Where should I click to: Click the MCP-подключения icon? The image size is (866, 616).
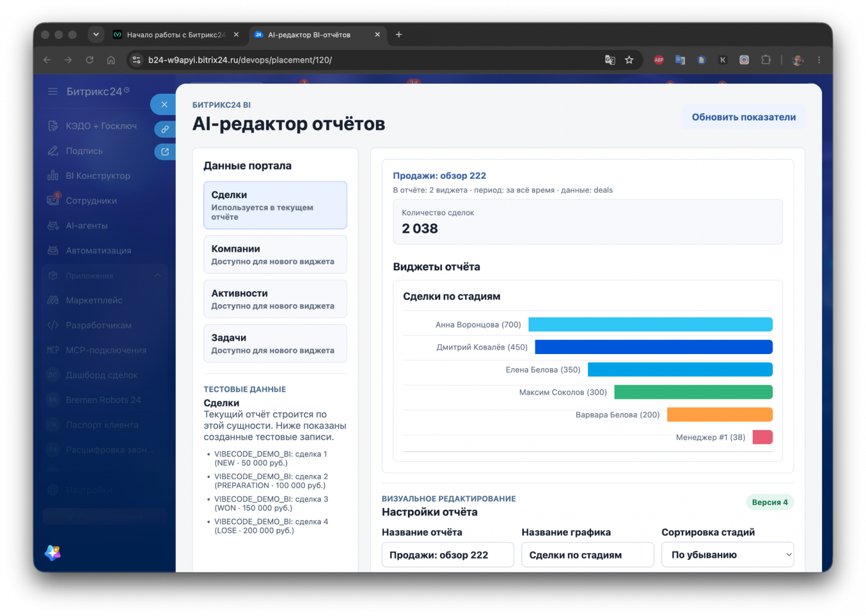53,350
